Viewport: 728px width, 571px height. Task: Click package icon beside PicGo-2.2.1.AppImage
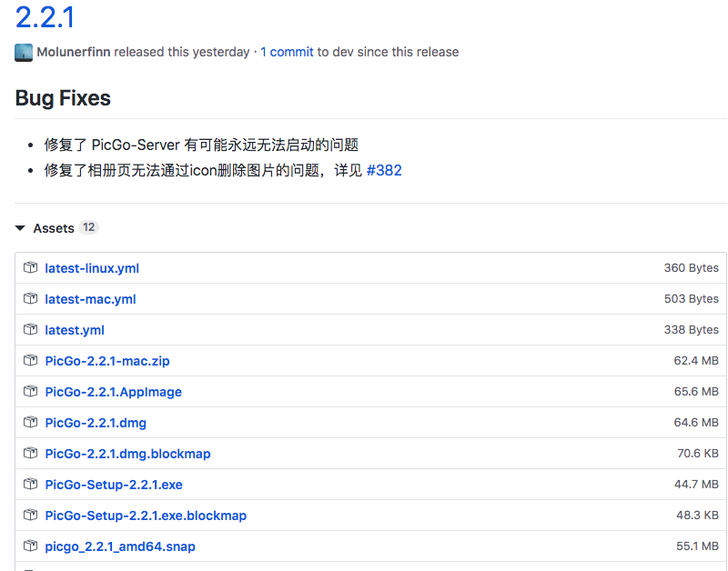pos(31,392)
